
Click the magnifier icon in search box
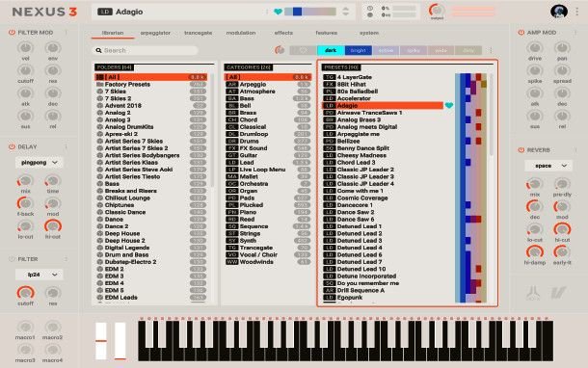(x=98, y=50)
